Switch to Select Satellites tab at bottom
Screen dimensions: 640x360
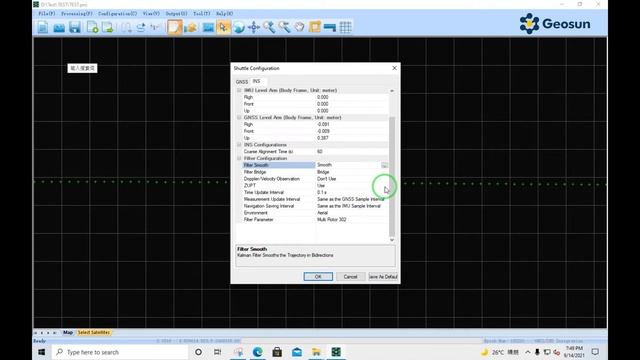point(94,333)
